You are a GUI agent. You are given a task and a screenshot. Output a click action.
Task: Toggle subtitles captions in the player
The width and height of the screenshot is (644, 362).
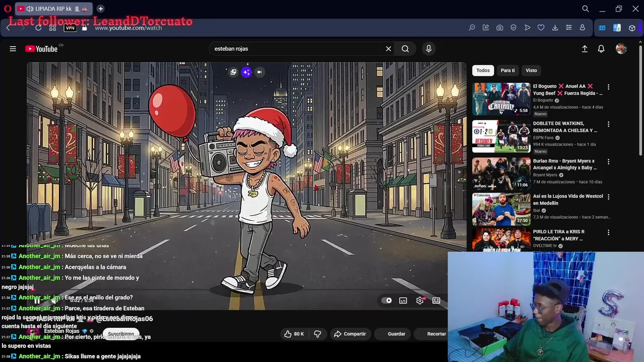[x=403, y=301]
